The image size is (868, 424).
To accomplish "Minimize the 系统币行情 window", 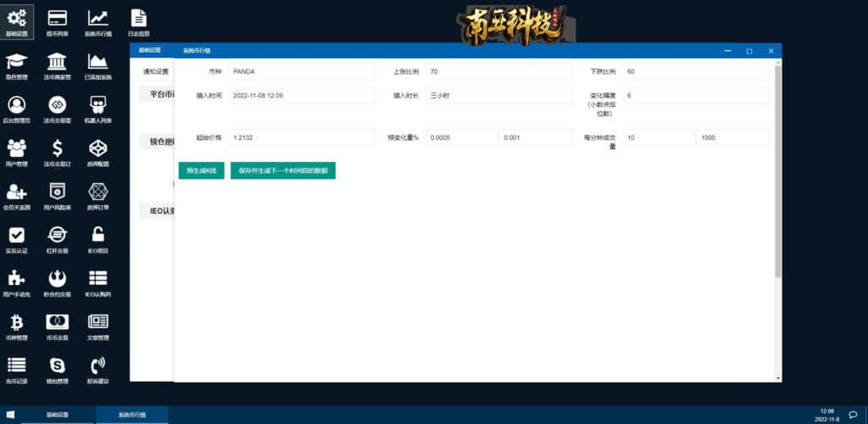I will (x=727, y=51).
